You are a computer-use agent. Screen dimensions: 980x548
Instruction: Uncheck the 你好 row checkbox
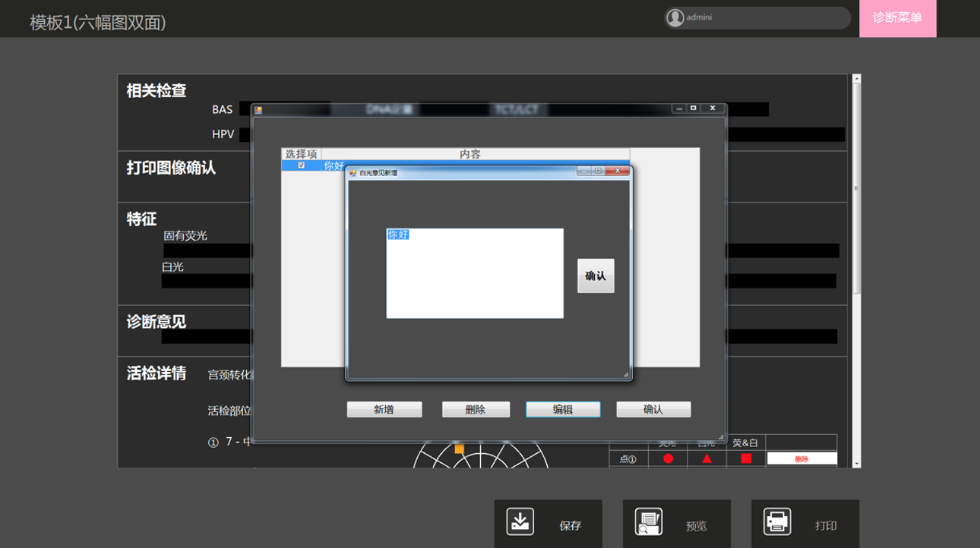click(302, 165)
